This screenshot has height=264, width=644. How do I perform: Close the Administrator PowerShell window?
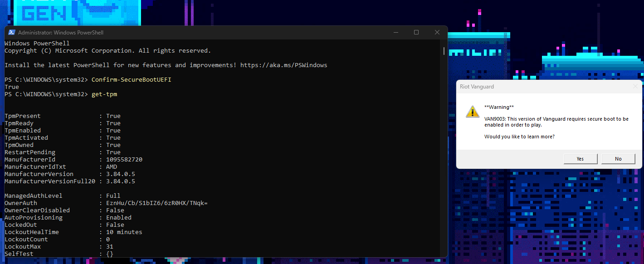point(437,33)
